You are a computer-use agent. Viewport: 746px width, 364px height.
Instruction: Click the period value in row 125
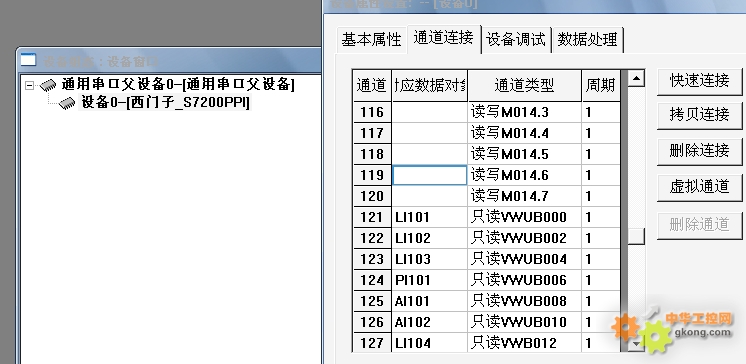pos(601,301)
